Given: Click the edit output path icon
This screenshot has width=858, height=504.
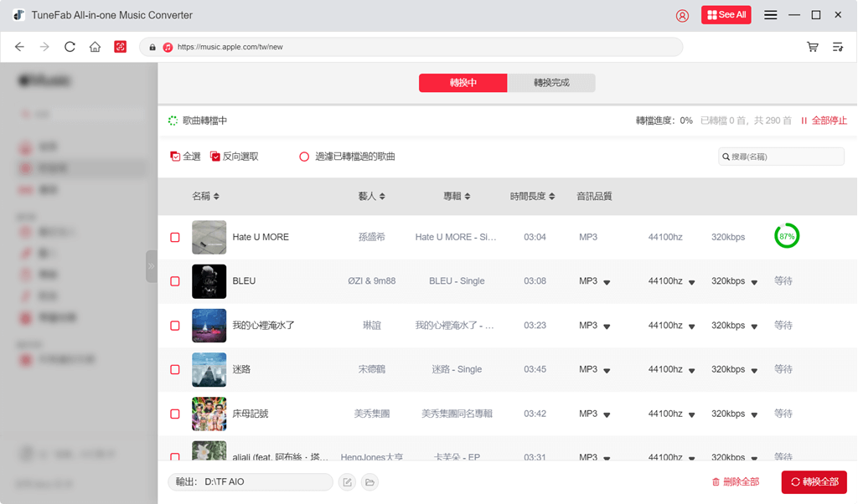Looking at the screenshot, I should pyautogui.click(x=347, y=482).
